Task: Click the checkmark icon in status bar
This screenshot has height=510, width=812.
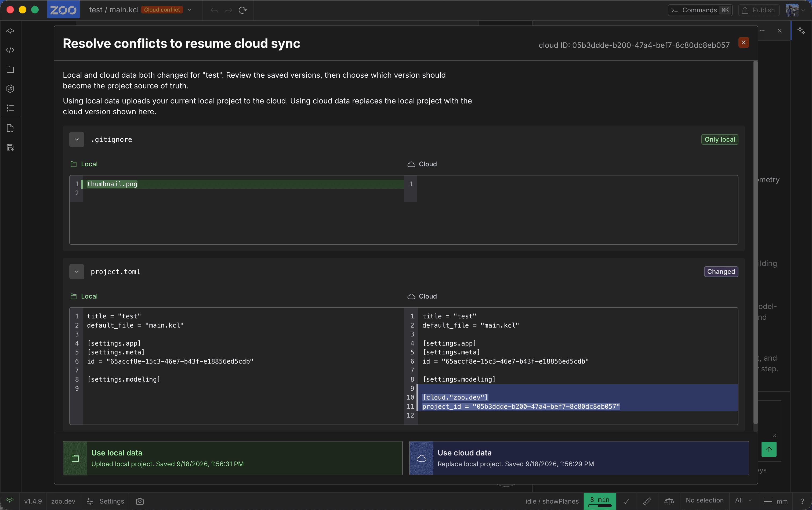Action: (626, 501)
